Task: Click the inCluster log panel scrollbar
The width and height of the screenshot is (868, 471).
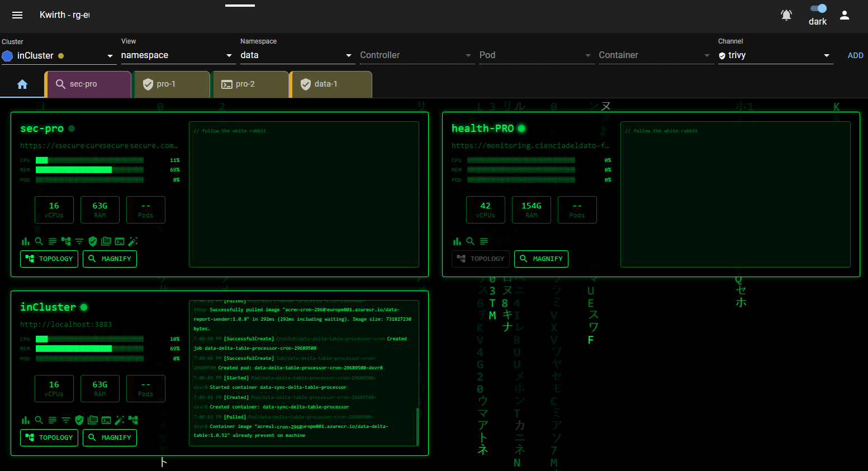Action: [418, 426]
